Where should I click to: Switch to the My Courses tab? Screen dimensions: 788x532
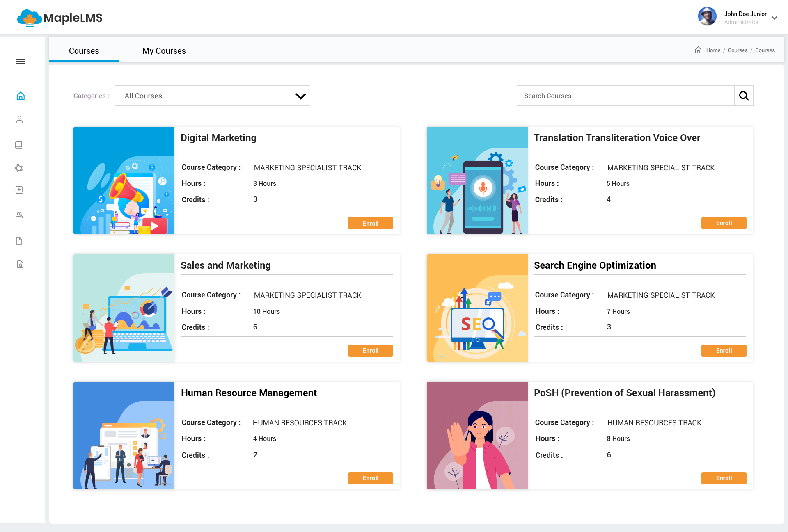pos(164,51)
